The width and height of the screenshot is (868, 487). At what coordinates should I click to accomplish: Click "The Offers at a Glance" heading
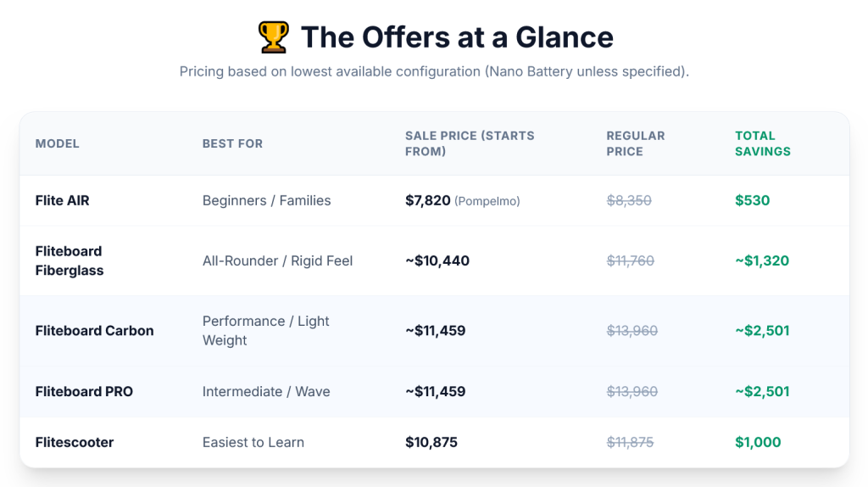click(457, 37)
